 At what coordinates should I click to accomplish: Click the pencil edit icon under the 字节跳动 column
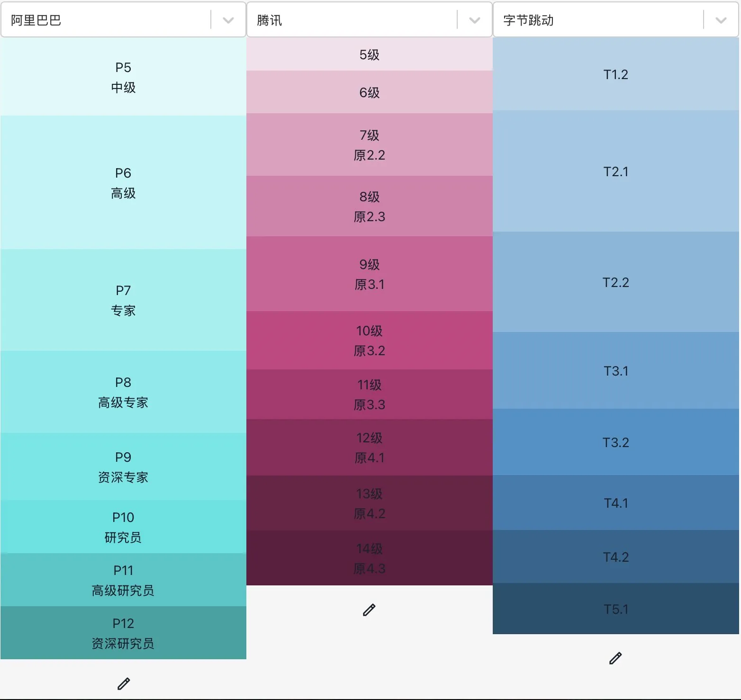615,658
